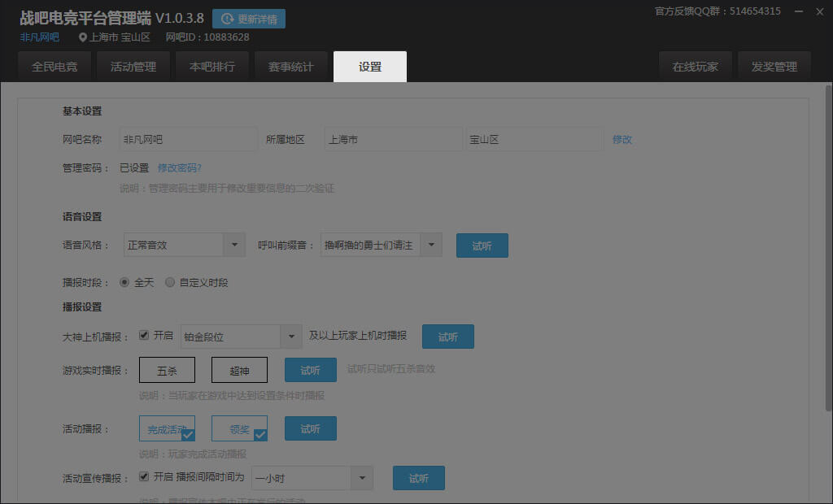Click the 更新详情 update details button
Viewport: 833px width, 504px height.
(249, 19)
